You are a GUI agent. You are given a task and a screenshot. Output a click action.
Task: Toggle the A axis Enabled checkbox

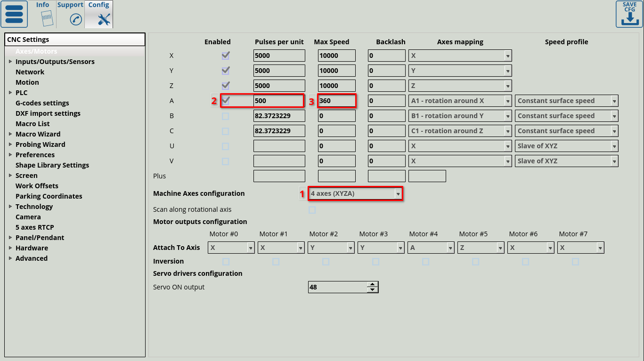point(226,101)
